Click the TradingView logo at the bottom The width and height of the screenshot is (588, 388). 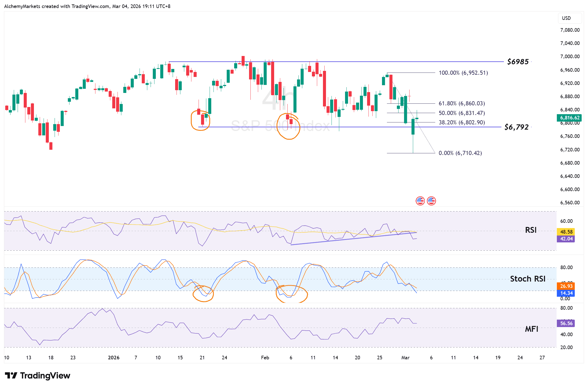[38, 375]
